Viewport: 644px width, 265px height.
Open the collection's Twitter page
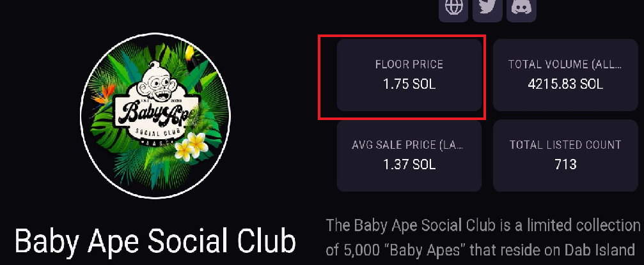[x=487, y=10]
